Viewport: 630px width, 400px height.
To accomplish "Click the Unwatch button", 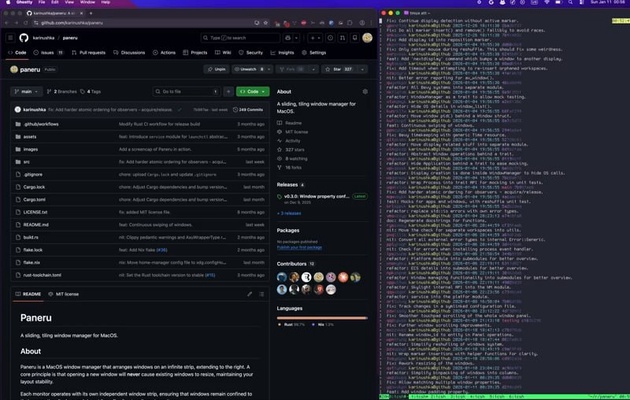I will (x=249, y=69).
